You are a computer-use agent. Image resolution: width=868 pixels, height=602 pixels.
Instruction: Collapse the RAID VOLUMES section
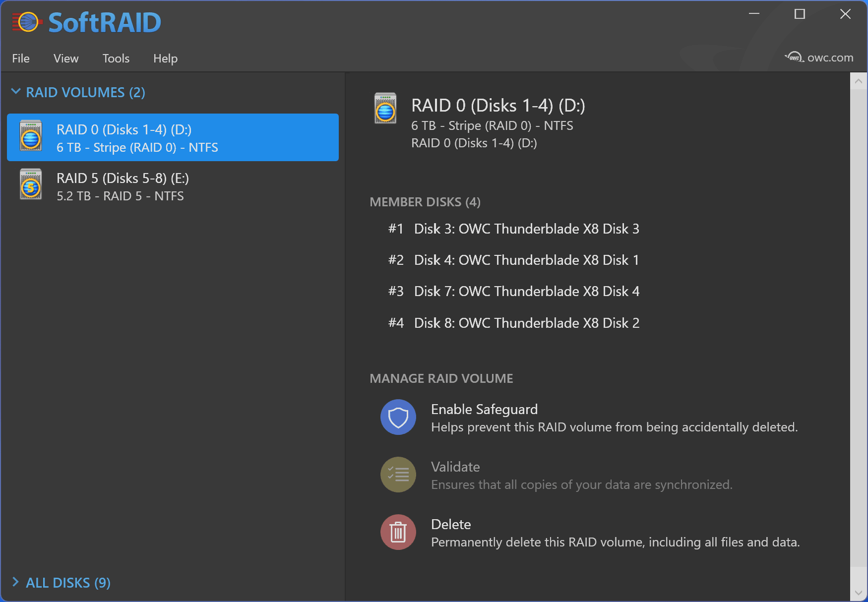pos(16,92)
